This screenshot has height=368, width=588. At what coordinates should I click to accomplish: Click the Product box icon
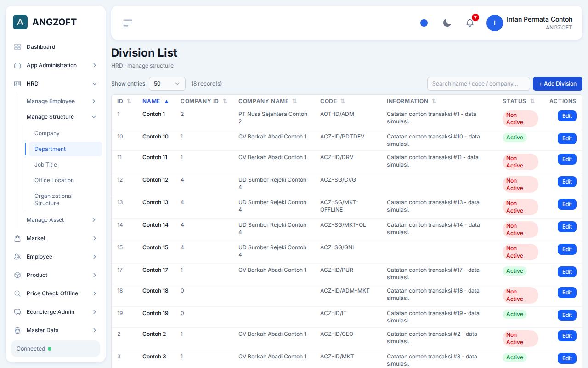tap(17, 275)
